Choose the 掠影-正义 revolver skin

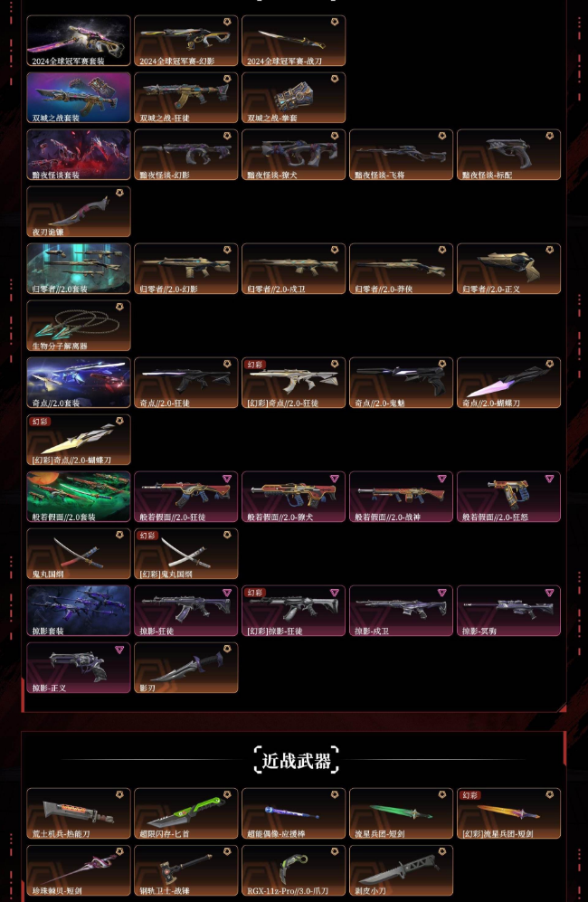tap(78, 668)
